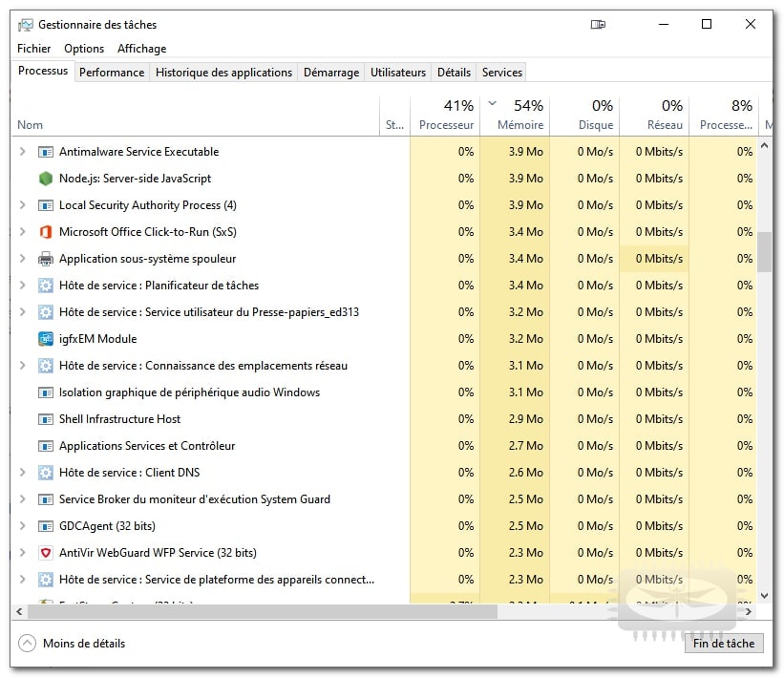Click the printer icon of spouleur process
Screen dimensions: 784x678
click(46, 259)
